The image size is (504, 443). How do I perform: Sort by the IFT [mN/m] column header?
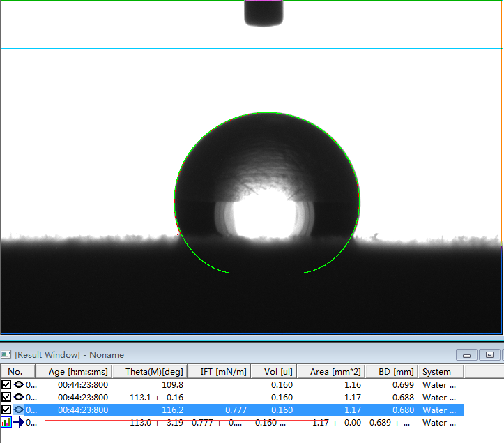tap(219, 372)
